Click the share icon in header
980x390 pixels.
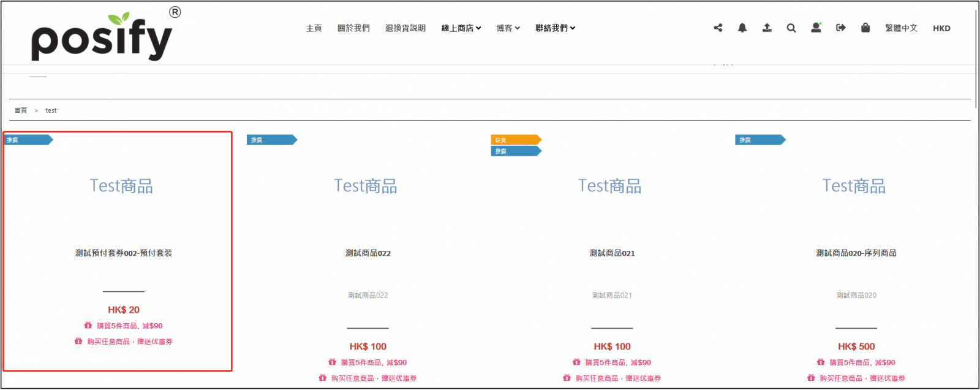pos(718,28)
